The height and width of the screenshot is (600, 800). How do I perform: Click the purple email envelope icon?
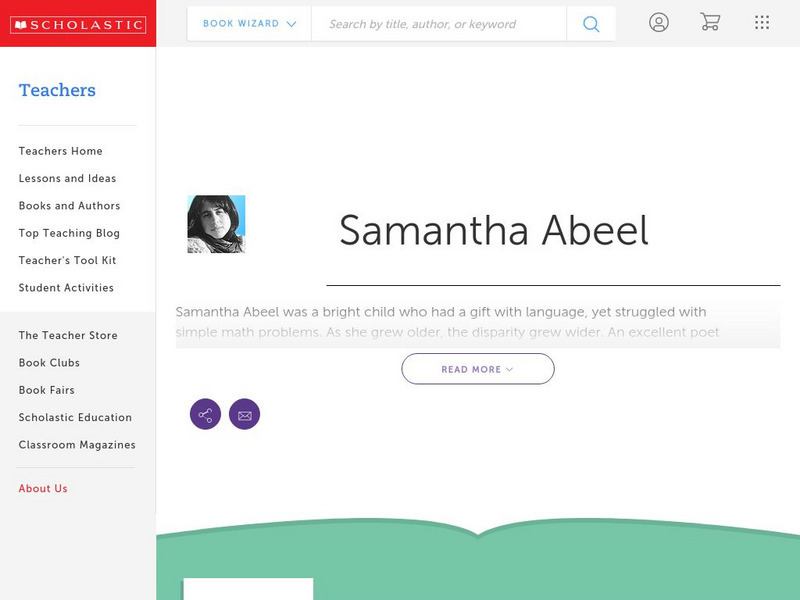244,414
